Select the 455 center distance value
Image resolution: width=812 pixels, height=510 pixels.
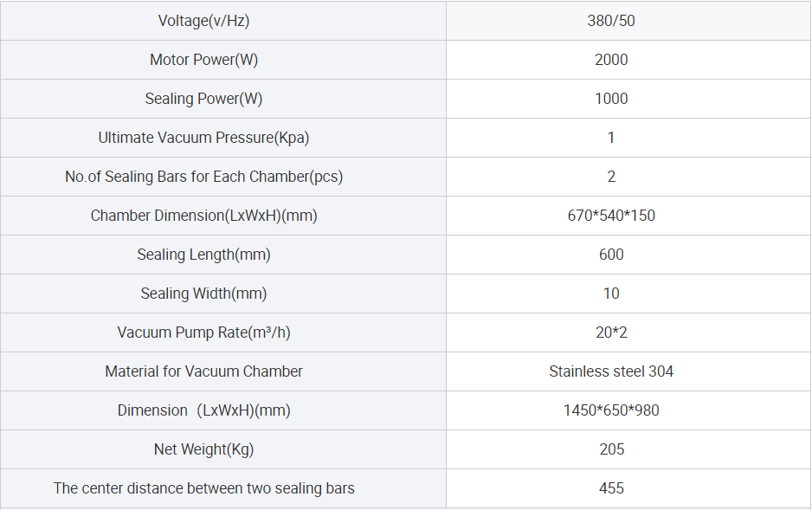(611, 488)
